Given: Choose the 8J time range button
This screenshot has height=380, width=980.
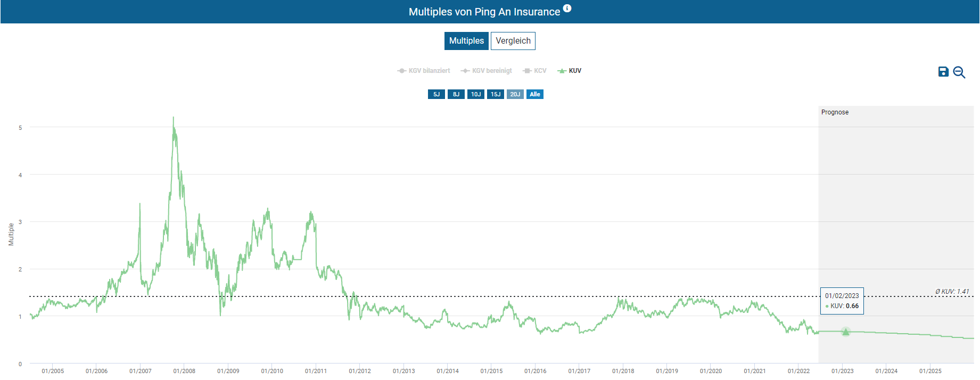Looking at the screenshot, I should click(456, 94).
